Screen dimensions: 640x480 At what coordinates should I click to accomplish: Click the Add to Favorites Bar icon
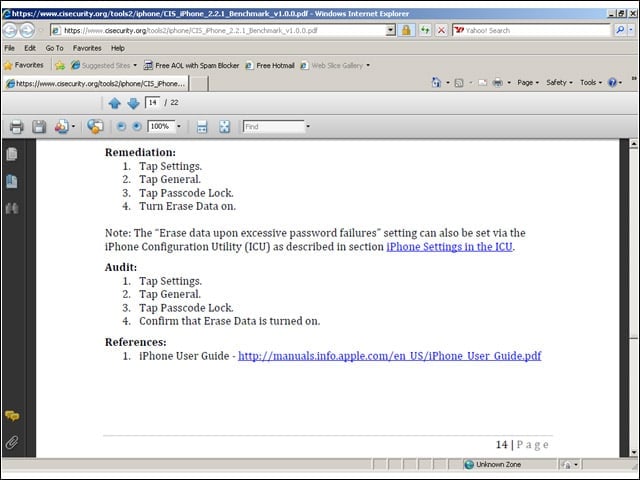click(x=60, y=65)
